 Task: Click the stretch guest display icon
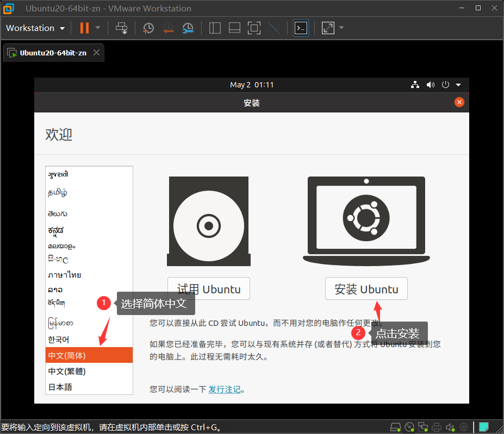coord(328,28)
